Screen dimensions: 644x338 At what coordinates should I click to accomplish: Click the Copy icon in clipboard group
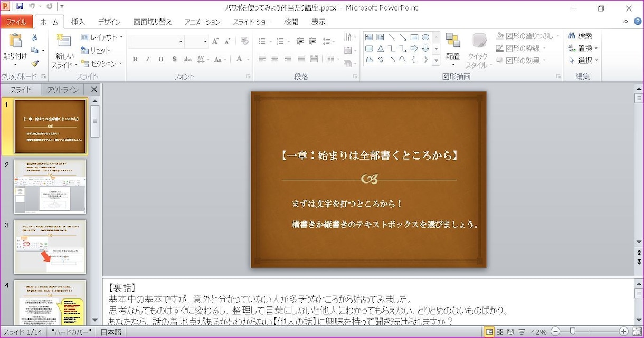[x=35, y=51]
